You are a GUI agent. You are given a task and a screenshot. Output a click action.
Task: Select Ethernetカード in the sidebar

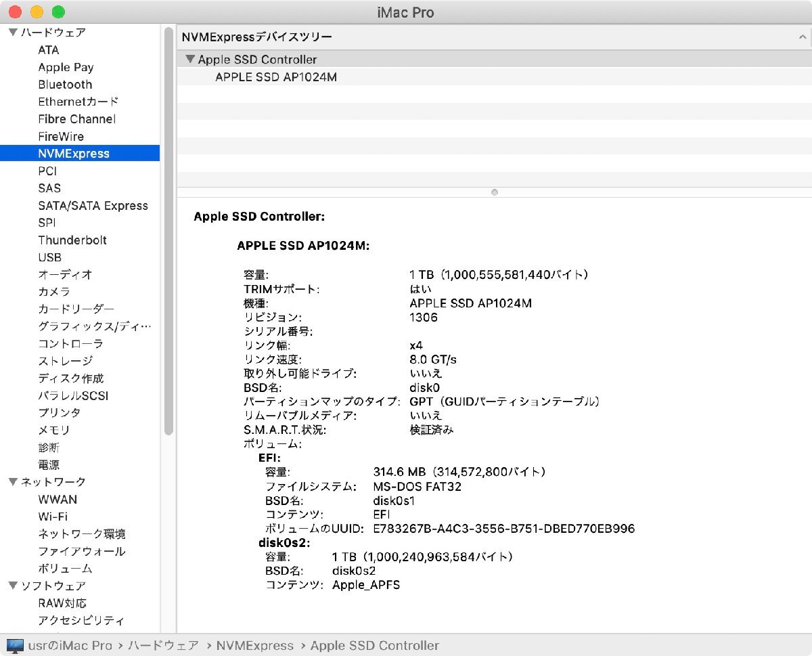[x=78, y=102]
